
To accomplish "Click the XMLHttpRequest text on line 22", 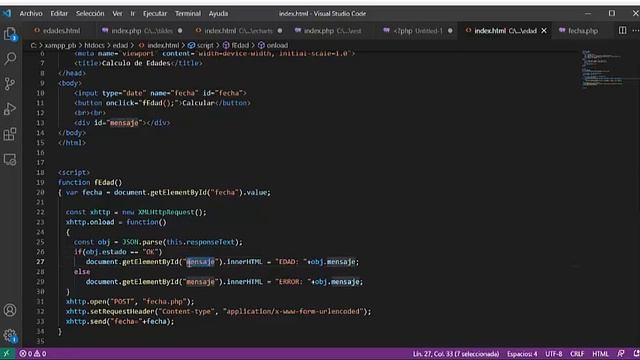I will point(166,212).
